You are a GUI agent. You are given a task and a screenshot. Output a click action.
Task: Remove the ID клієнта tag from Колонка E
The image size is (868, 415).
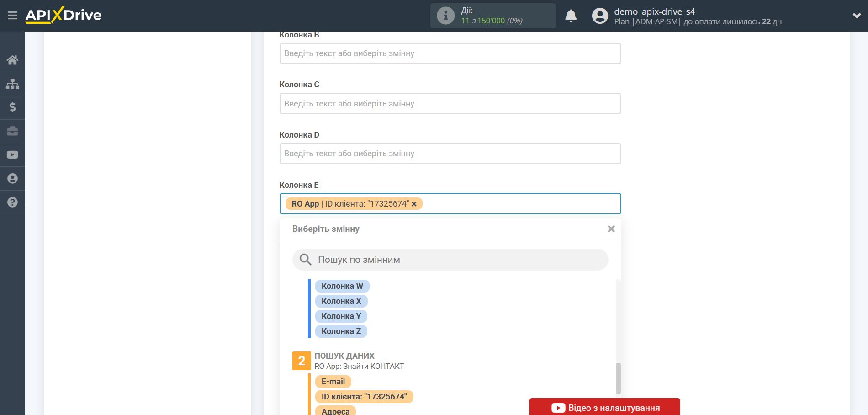tap(414, 204)
